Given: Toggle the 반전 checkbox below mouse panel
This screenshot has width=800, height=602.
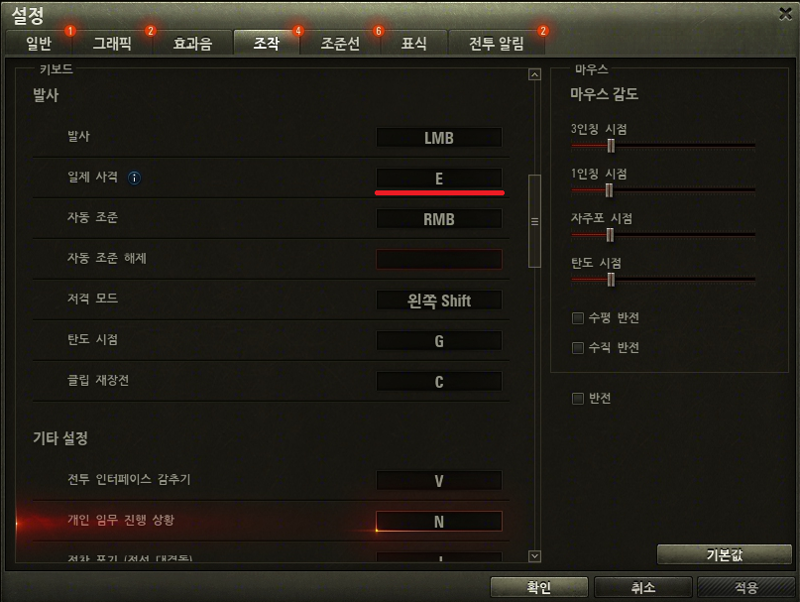Looking at the screenshot, I should (578, 398).
